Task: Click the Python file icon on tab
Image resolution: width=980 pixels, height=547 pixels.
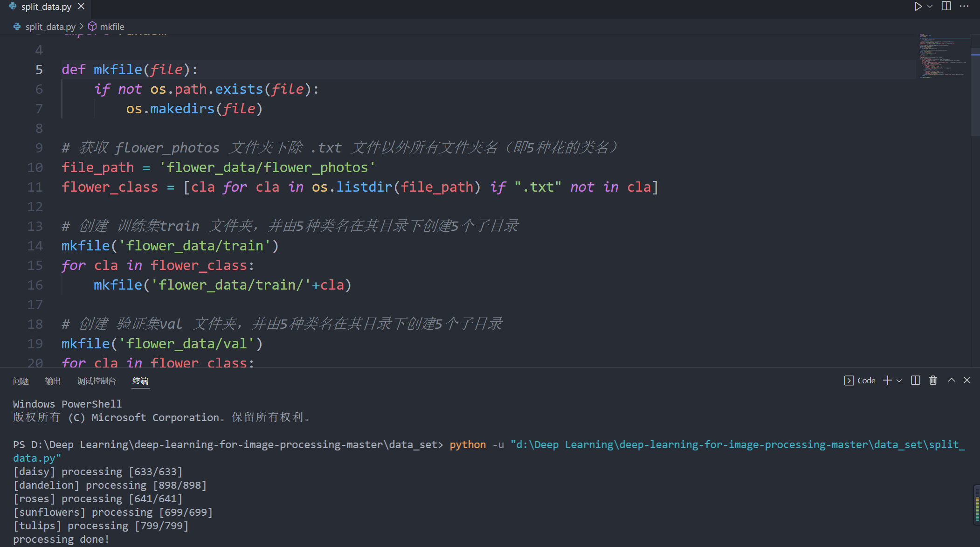Action: [x=13, y=7]
